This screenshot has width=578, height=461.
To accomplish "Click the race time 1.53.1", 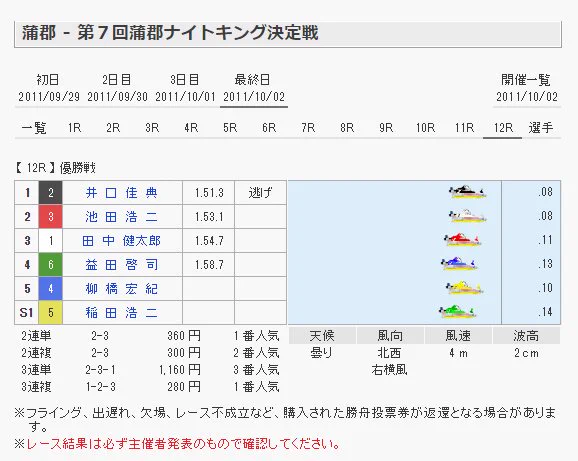I will click(209, 216).
